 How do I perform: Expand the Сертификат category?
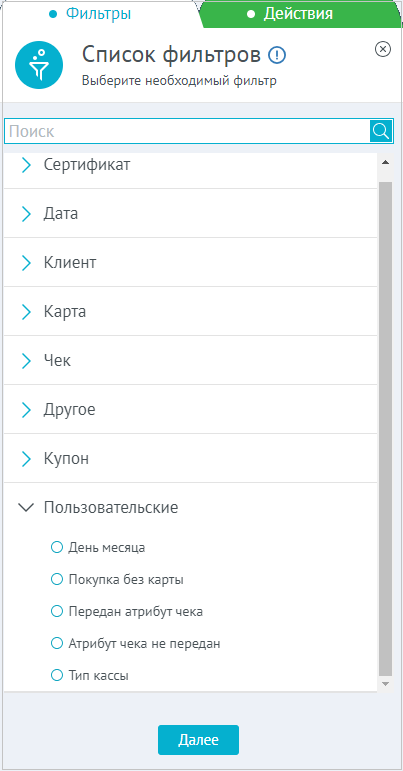coord(190,165)
